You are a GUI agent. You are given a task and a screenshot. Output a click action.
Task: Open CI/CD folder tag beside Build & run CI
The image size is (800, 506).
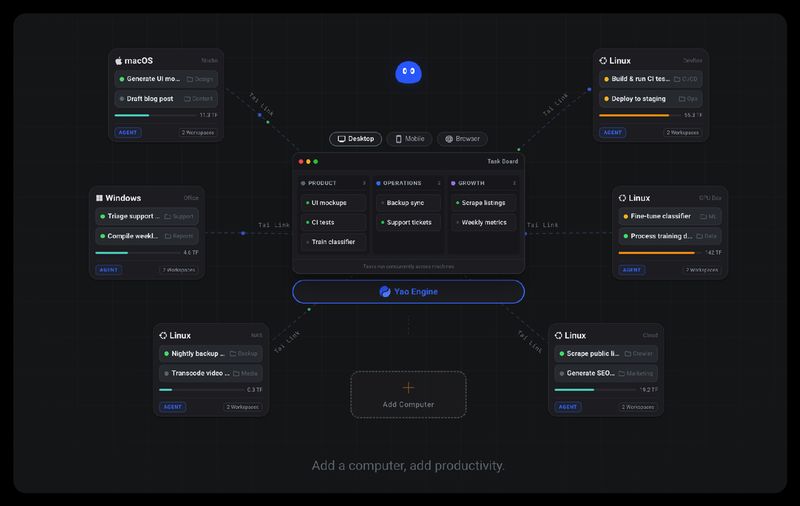(x=686, y=79)
